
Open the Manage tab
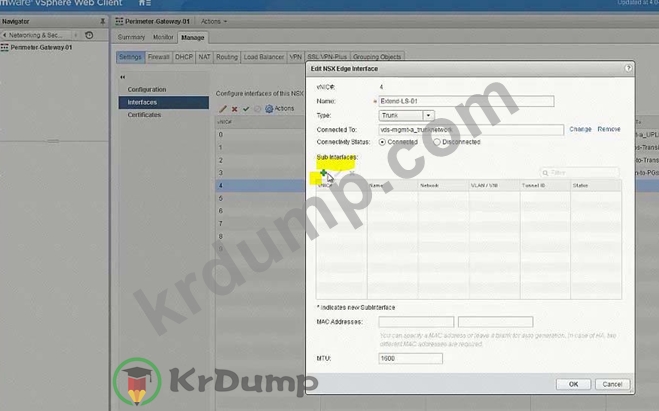192,37
